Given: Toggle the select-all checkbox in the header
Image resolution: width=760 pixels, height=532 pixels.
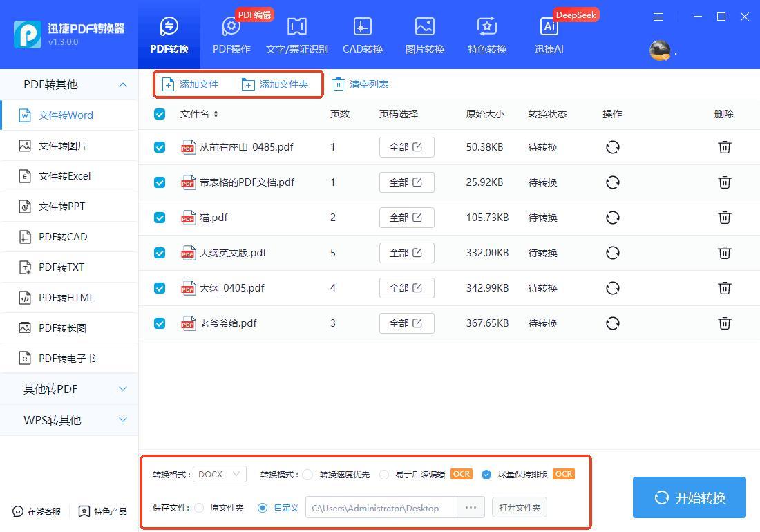Looking at the screenshot, I should (x=160, y=114).
